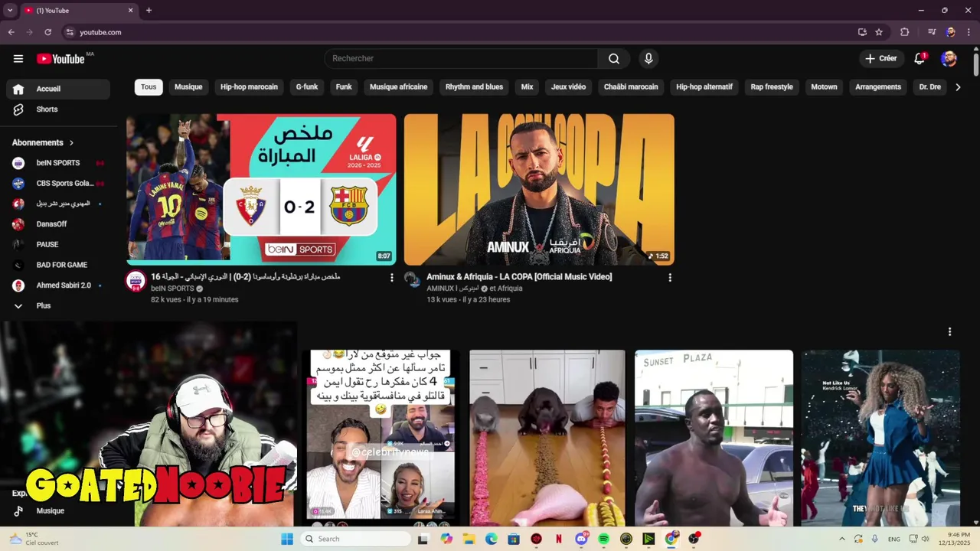Open CBS Sports Golazo subscription
The height and width of the screenshot is (551, 980).
(58, 184)
